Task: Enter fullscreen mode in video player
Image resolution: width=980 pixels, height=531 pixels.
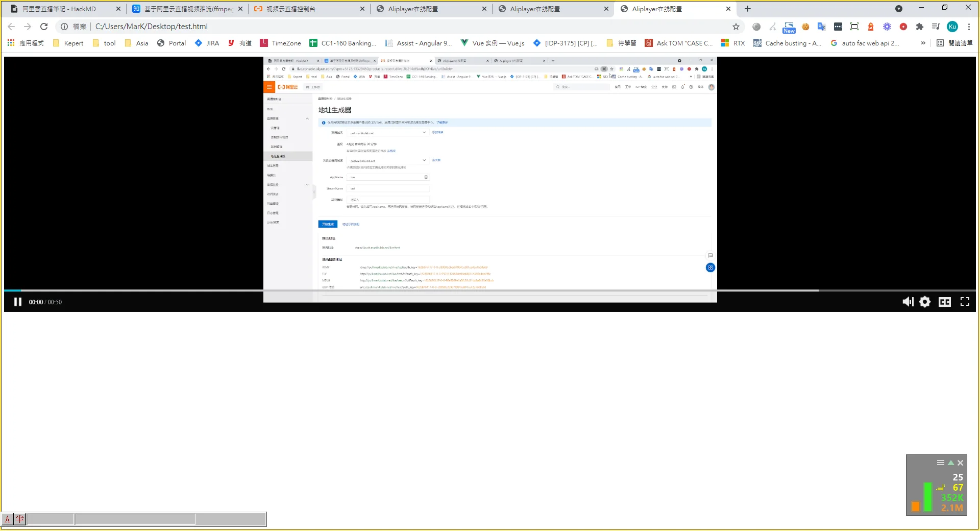Action: point(965,302)
